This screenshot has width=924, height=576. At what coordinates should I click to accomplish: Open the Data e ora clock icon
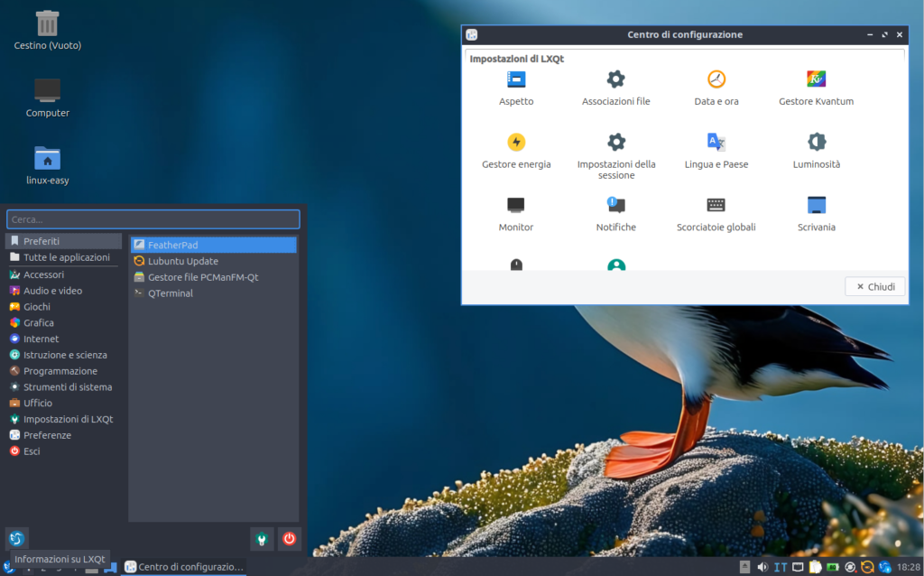tap(716, 79)
